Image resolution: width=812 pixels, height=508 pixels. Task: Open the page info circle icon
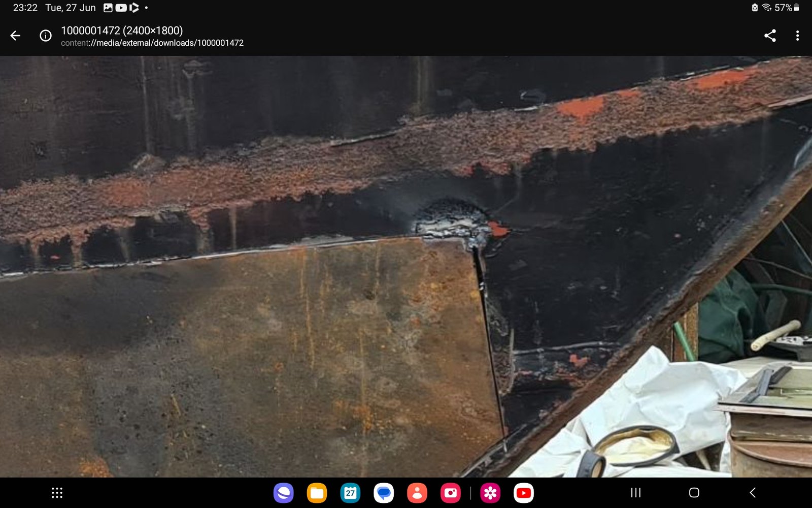[x=46, y=36]
